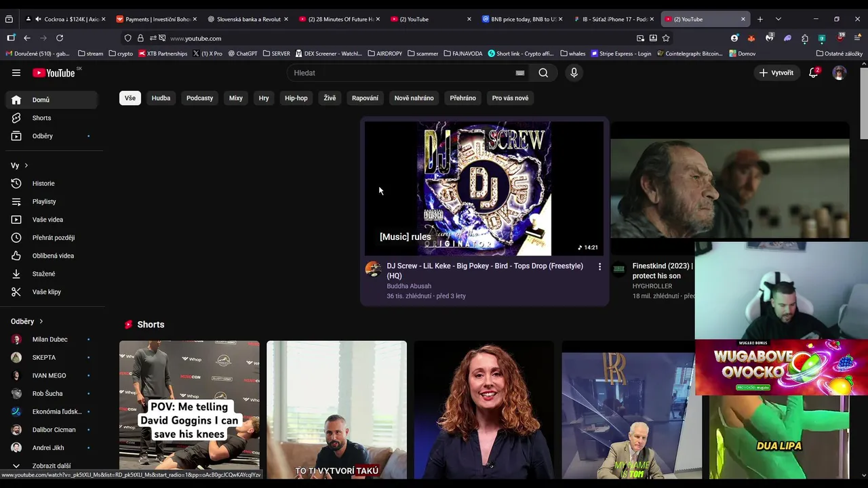This screenshot has height=488, width=868.
Task: Open the AIRDROPY bookmarks folder
Action: (x=385, y=54)
